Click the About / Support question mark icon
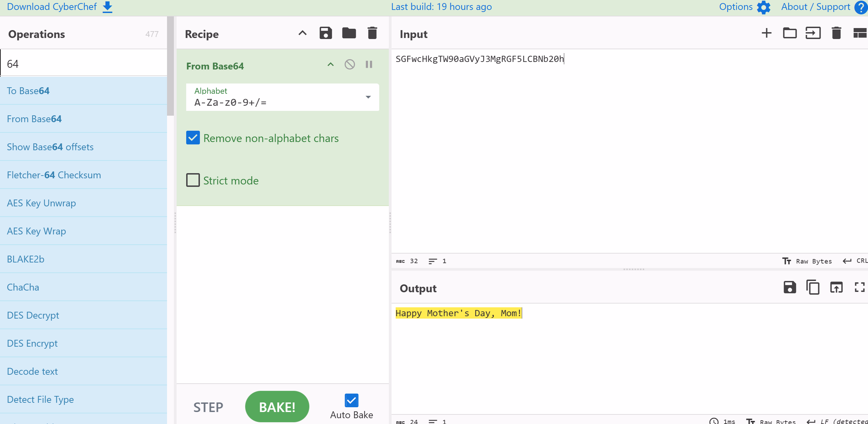868x424 pixels. click(860, 7)
